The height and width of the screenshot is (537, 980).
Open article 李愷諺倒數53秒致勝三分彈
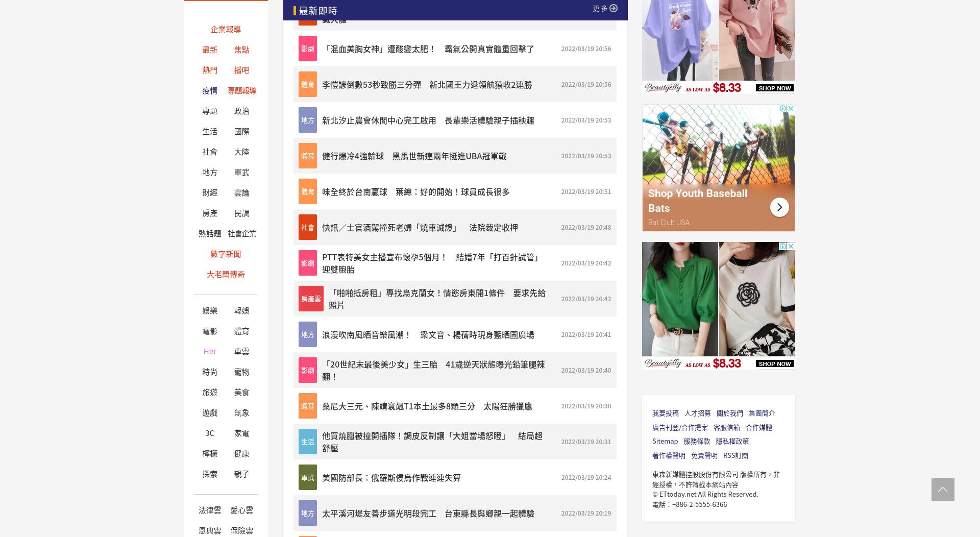(x=427, y=85)
